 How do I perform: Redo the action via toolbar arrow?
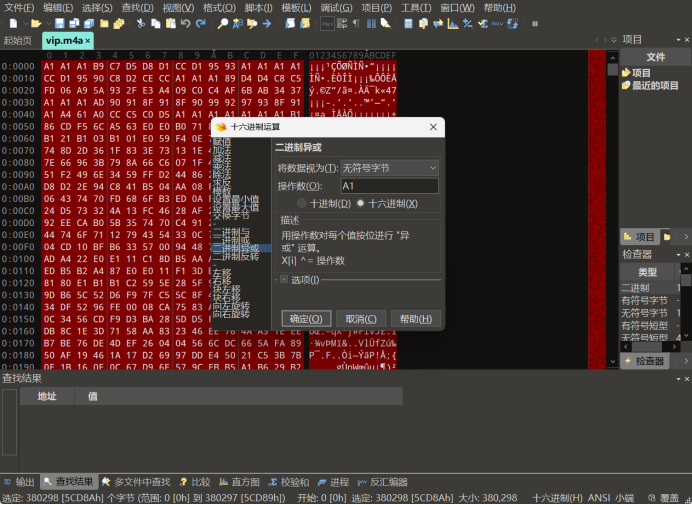200,23
